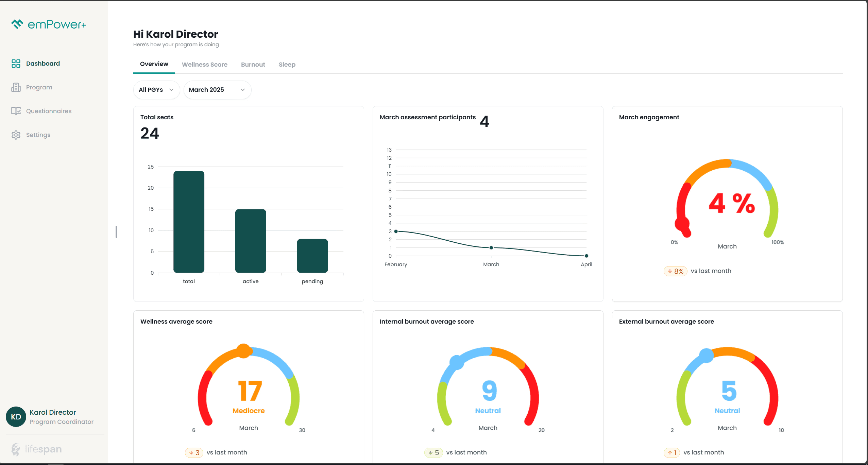Image resolution: width=868 pixels, height=465 pixels.
Task: Click the active label under bar chart
Action: pos(251,281)
